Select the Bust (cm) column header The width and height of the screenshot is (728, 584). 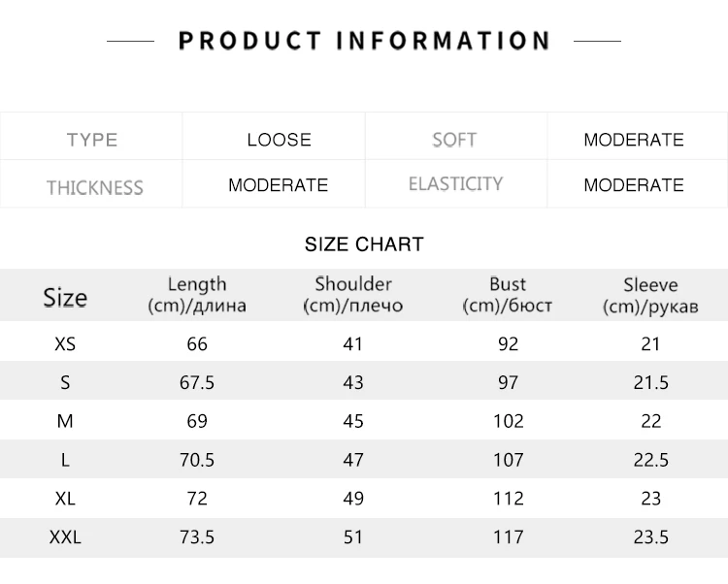point(508,295)
